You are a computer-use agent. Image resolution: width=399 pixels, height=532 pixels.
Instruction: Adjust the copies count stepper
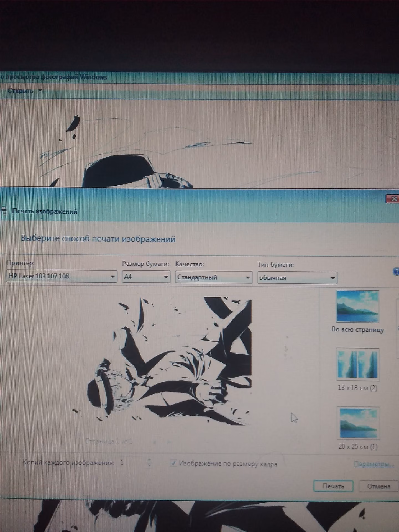(150, 462)
